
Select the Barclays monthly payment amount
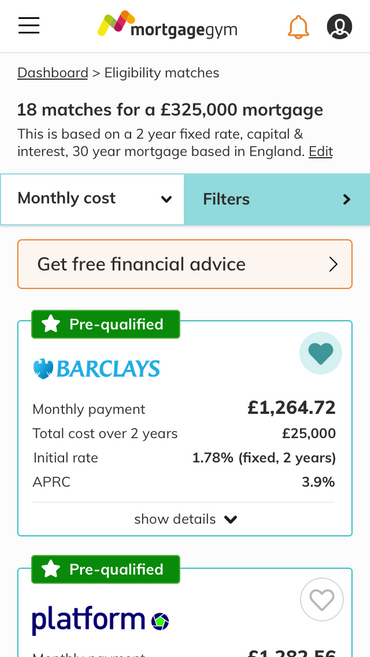[292, 408]
